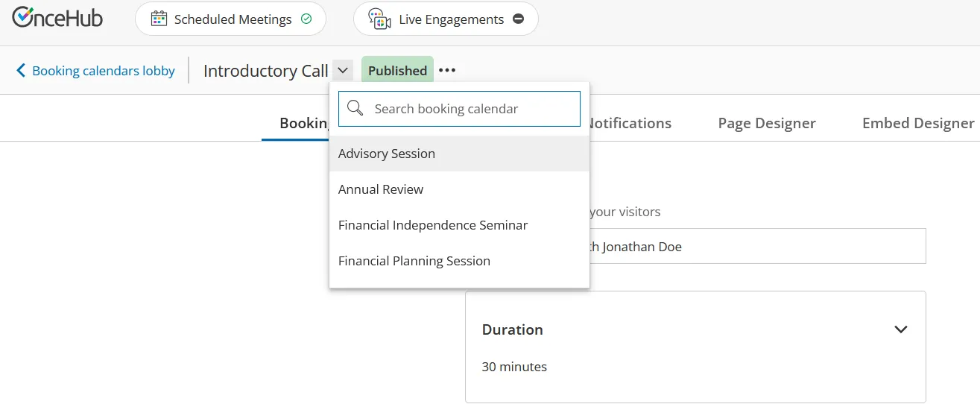Click the OnceHub logo
The image size is (980, 404).
pyautogui.click(x=57, y=18)
